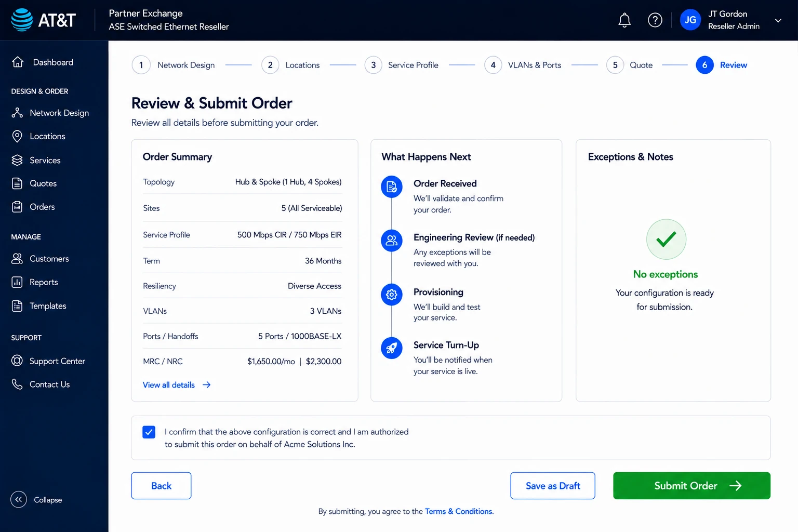Click the '36 Months' term value

click(323, 261)
